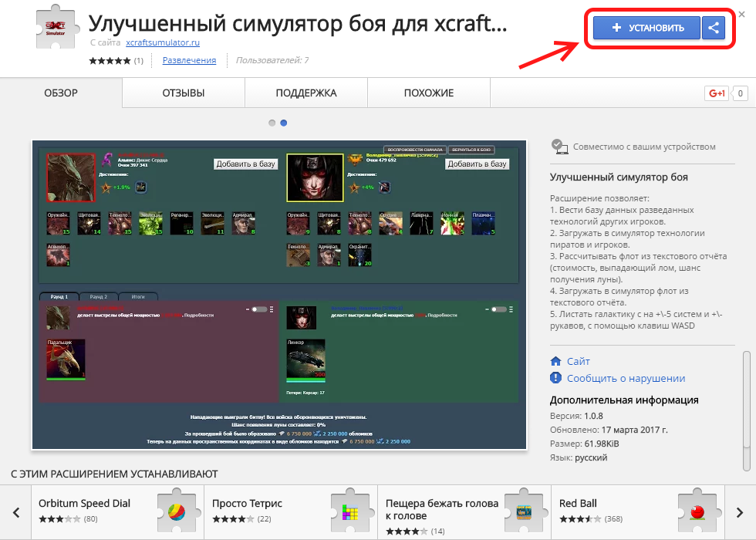Select the first screenshot carousel dot
This screenshot has height=540, width=756.
point(272,123)
